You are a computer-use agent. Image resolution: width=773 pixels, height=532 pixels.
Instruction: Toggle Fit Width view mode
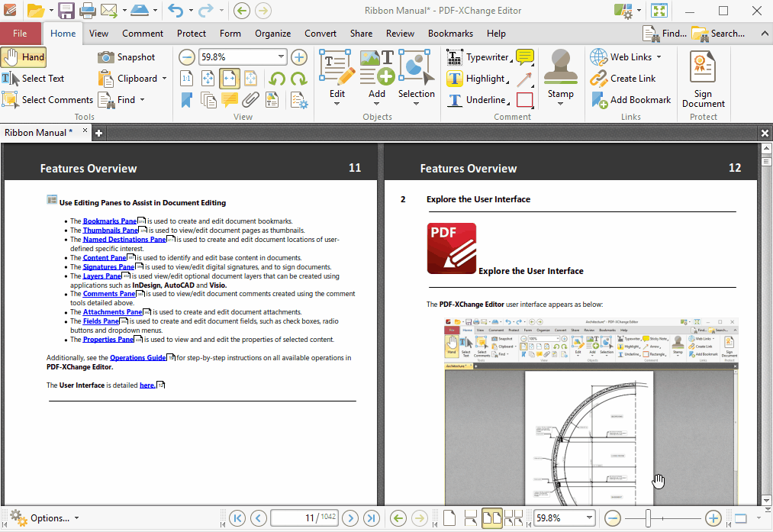click(x=229, y=79)
